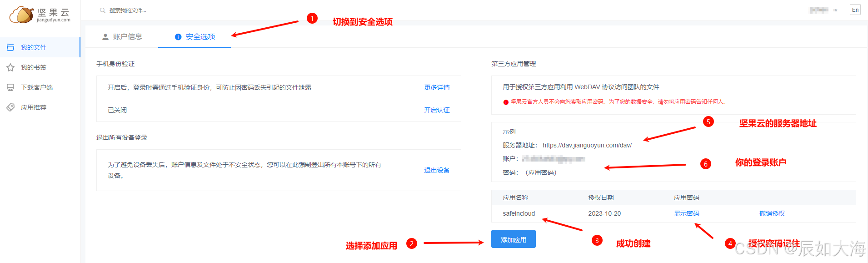Click the 应用名称 column header

point(515,197)
